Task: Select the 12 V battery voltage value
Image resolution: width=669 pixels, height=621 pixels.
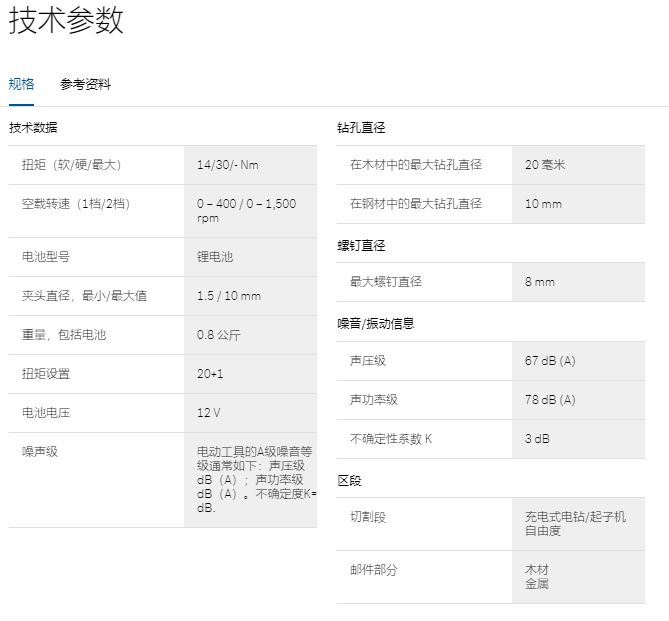Action: click(209, 412)
